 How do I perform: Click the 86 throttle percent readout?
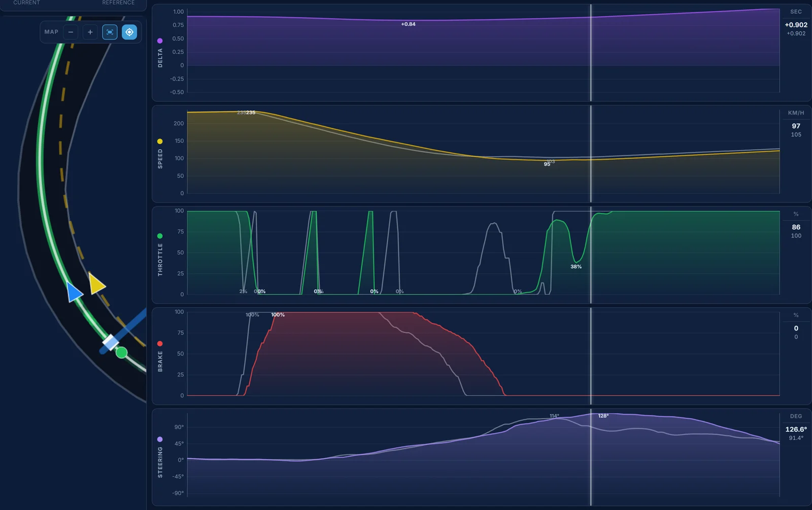pos(796,227)
